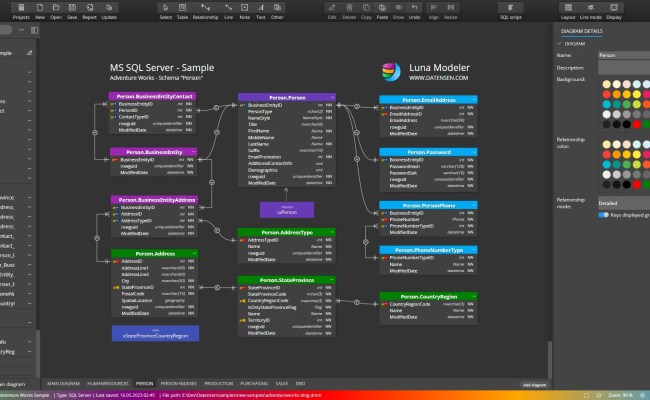The height and width of the screenshot is (400, 650).
Task: Collapse the Person.Password table
Action: point(474,152)
